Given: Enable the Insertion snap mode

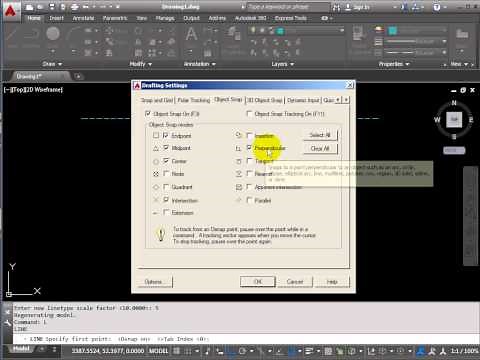Looking at the screenshot, I should pos(249,135).
